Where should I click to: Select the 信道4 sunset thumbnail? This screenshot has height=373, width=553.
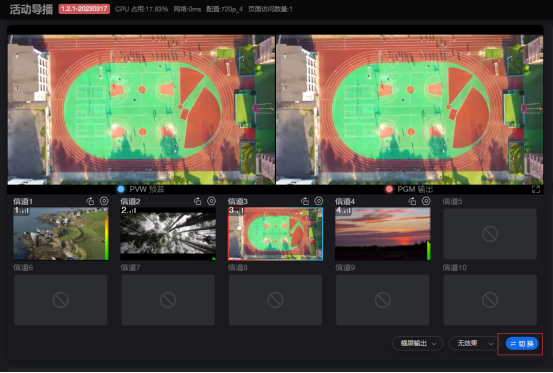tap(383, 234)
